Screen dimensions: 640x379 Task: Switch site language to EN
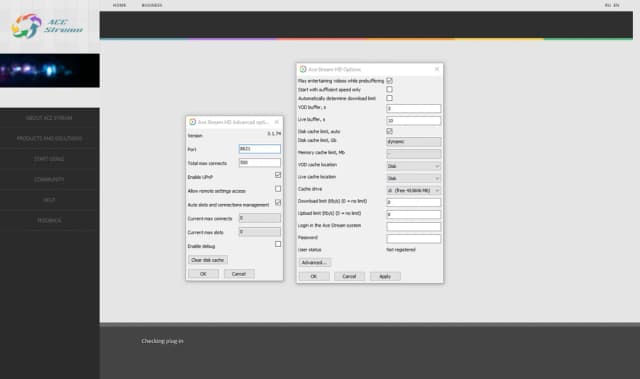point(616,5)
